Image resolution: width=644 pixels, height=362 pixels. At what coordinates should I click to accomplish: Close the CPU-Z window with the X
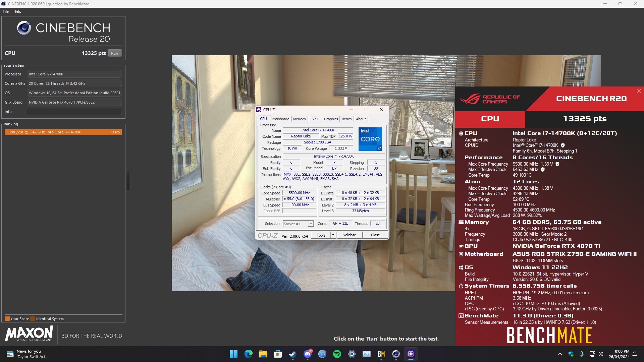(x=381, y=110)
